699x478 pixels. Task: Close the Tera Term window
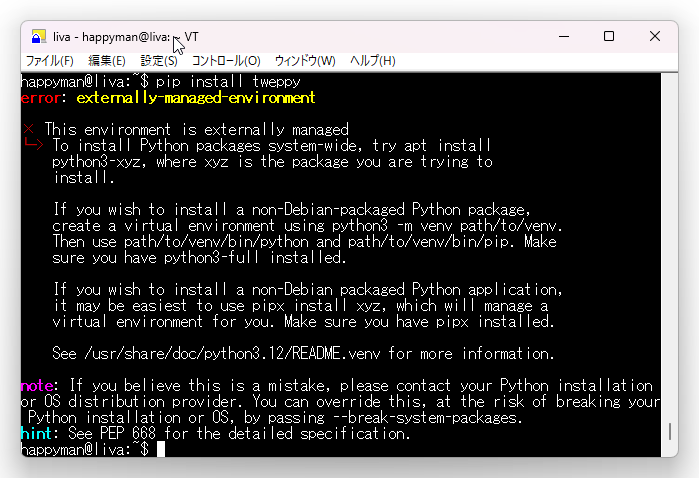(x=654, y=37)
